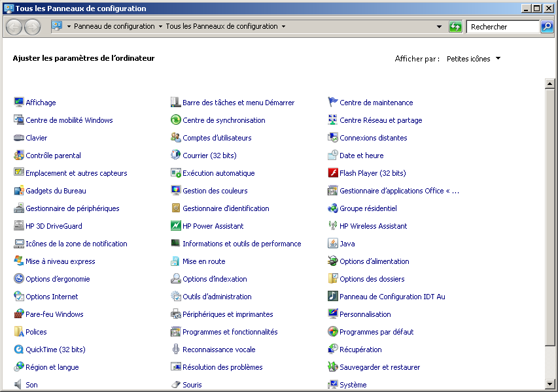Open the Options Internet link
The image size is (558, 392).
point(52,297)
